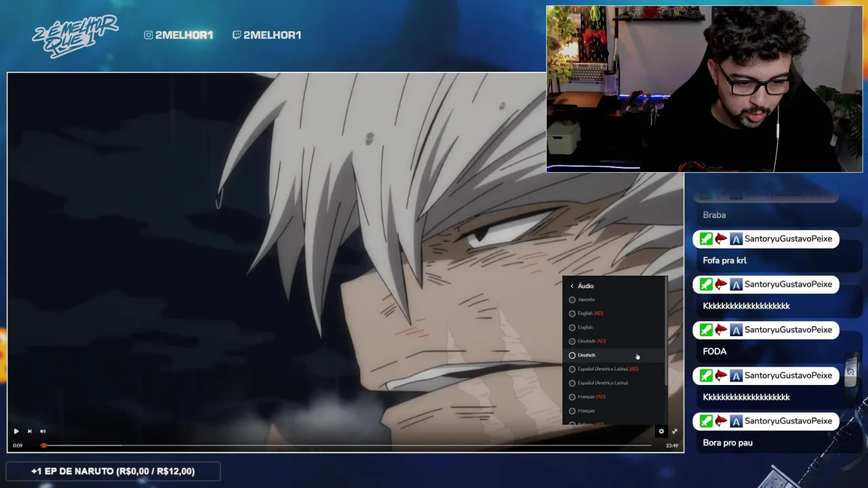Click the Braba chat message
Screen dimensions: 868x488
(x=714, y=215)
